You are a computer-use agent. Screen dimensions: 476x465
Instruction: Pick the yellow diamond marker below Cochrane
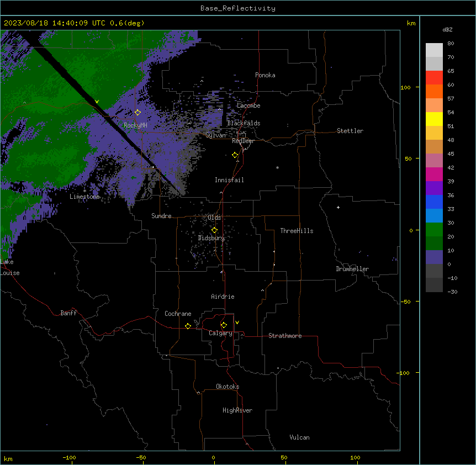tap(188, 326)
